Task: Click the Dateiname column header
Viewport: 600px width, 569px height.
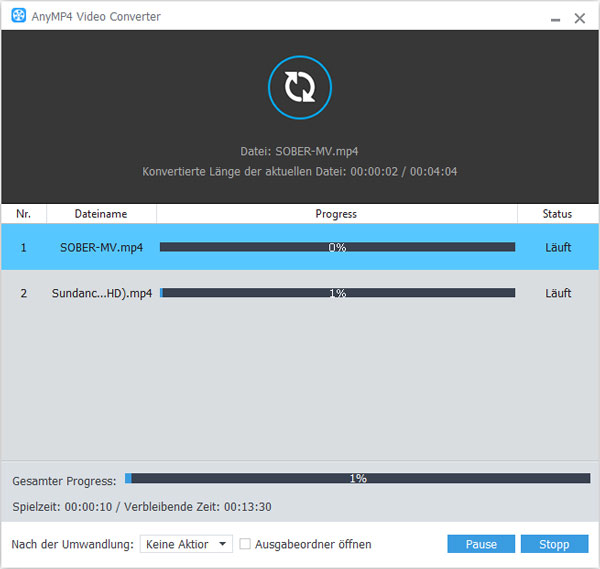Action: [101, 214]
